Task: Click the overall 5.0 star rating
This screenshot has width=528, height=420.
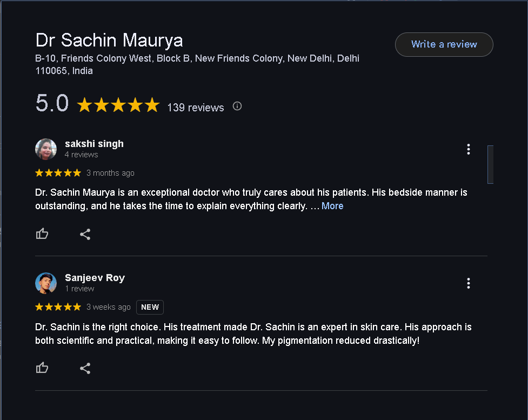Action: pos(118,105)
